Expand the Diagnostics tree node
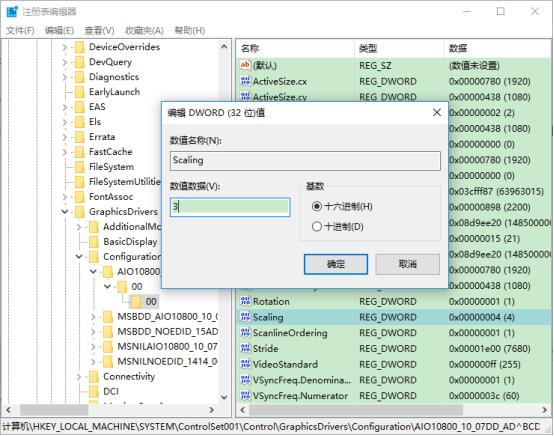 (64, 77)
